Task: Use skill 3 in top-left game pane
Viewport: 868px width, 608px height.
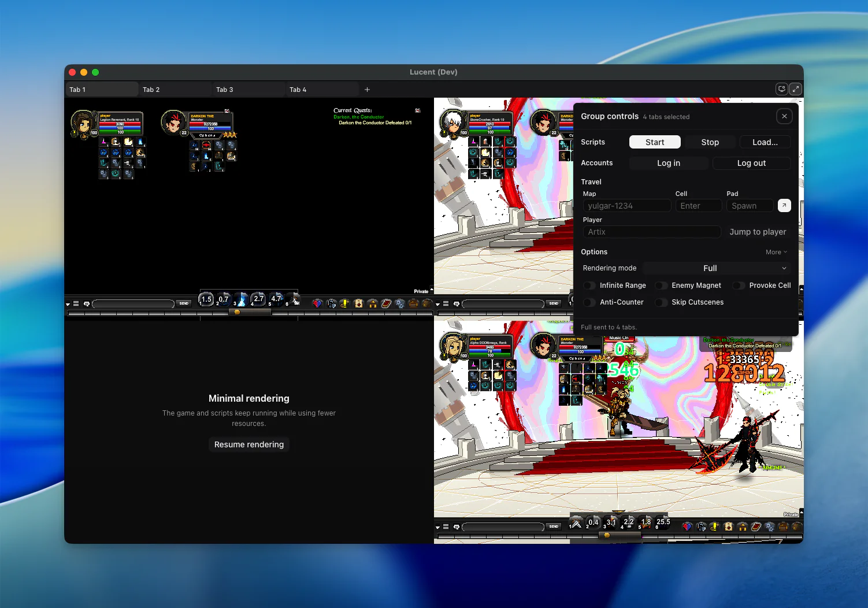Action: [241, 299]
